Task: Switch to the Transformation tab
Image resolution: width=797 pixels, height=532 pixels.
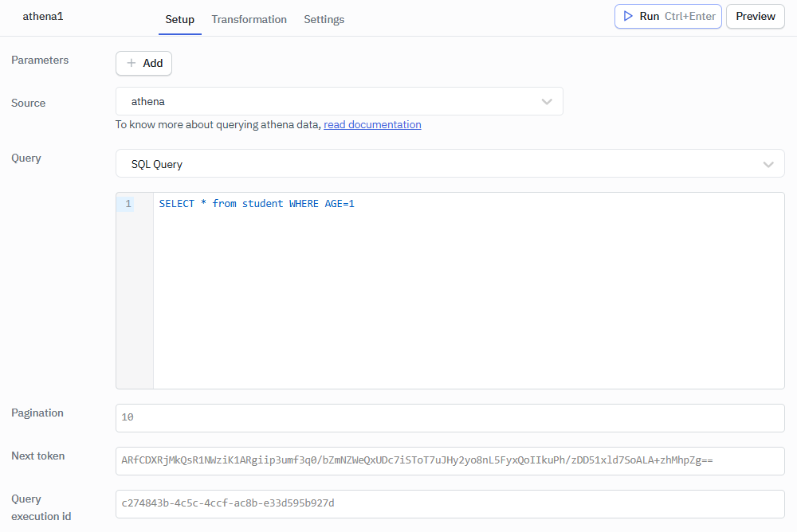Action: point(249,19)
